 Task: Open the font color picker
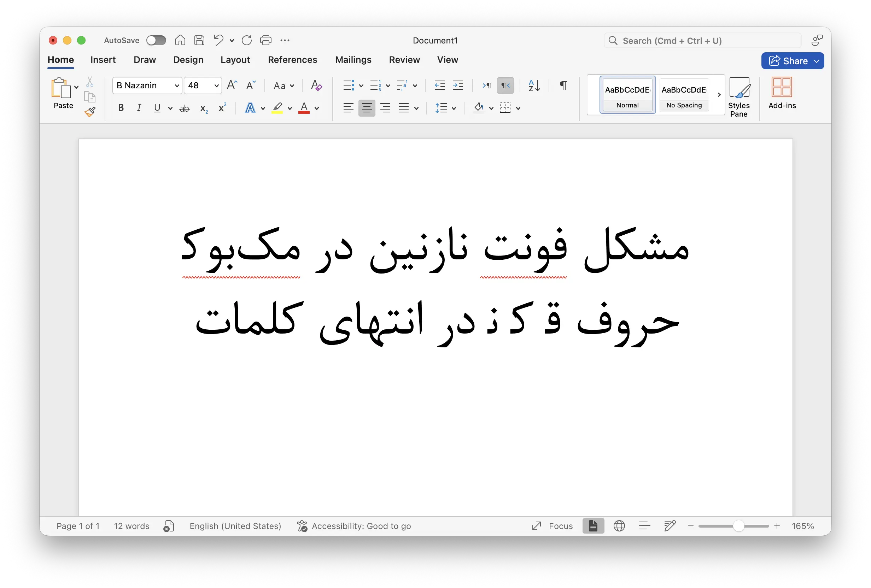pyautogui.click(x=317, y=108)
